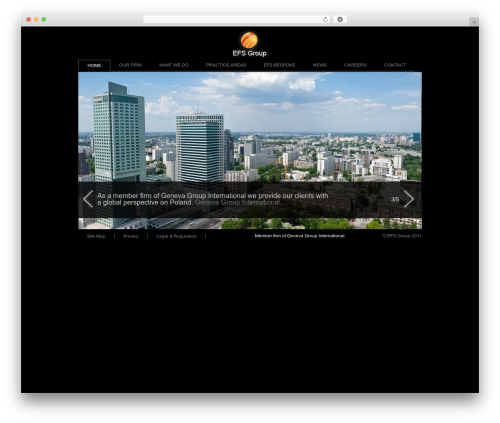Open the OUR FIRM menu item
This screenshot has width=500, height=423.
click(x=130, y=65)
